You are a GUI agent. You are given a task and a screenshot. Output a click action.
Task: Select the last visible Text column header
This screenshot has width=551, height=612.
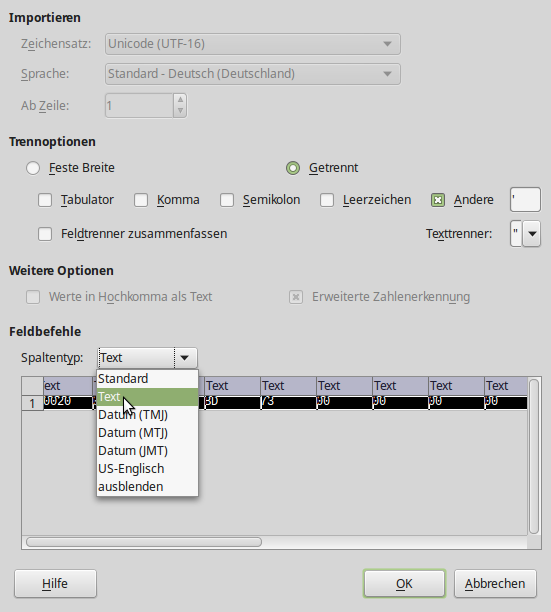(506, 386)
